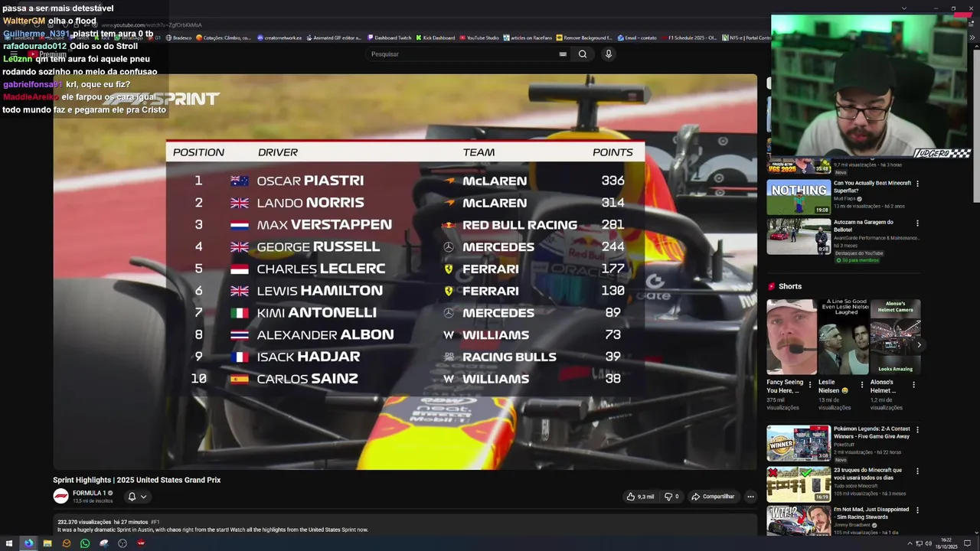Open the FORMULA 1 channel avatar

click(60, 497)
